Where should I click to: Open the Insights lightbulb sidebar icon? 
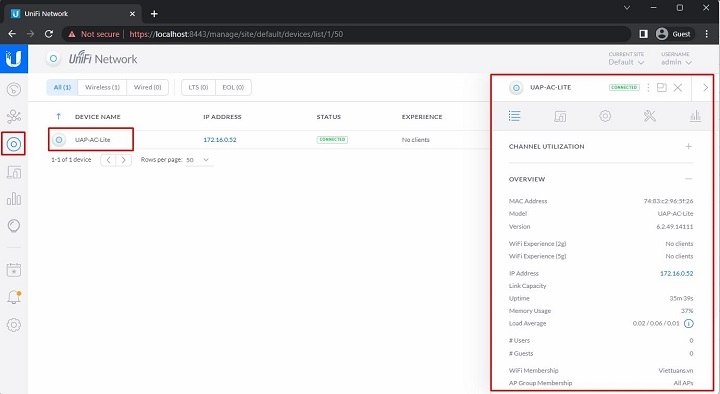[x=14, y=226]
